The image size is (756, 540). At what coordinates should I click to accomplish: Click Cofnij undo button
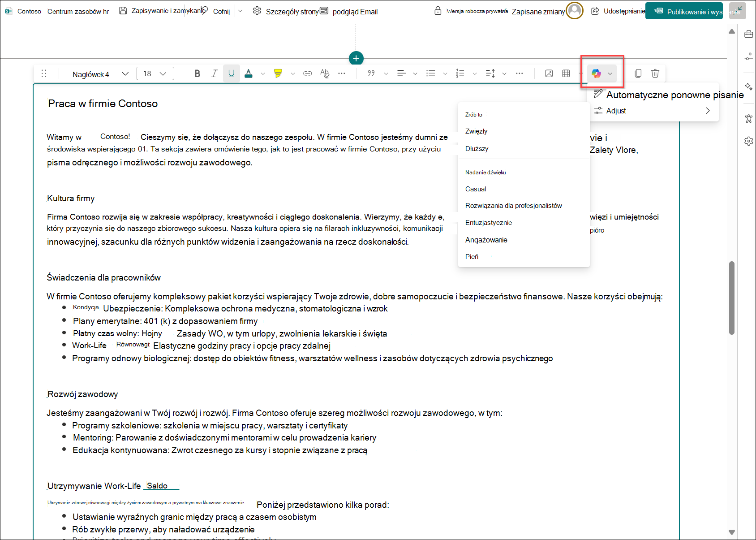click(x=216, y=11)
